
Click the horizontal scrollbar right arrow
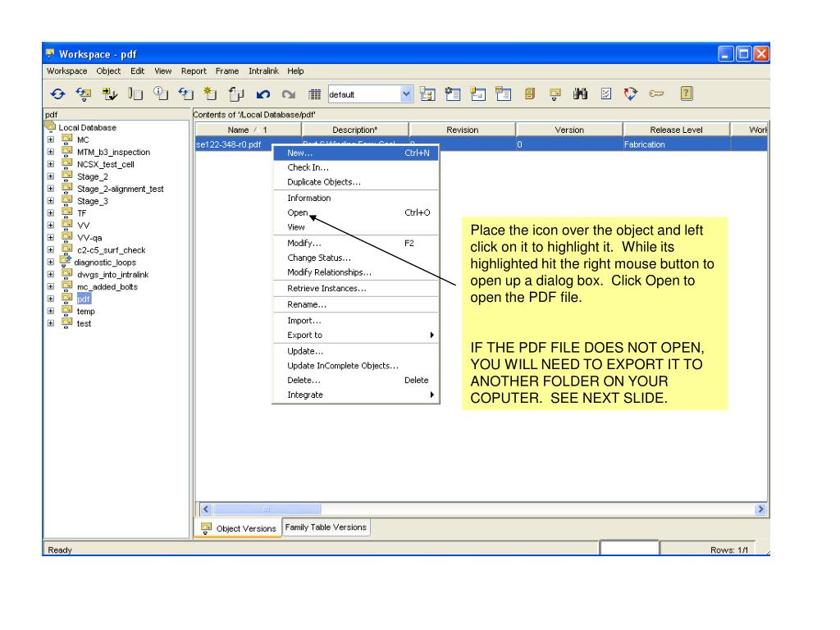pos(760,509)
